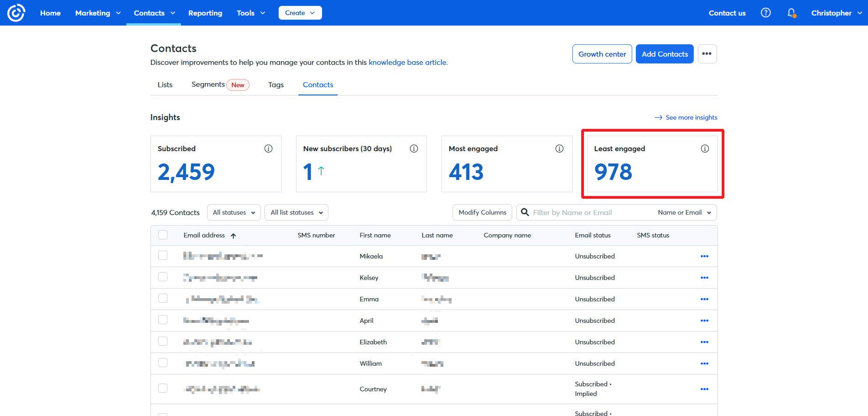Viewport: 868px width, 416px height.
Task: Click the info icon on the Subscribed card
Action: coord(269,148)
